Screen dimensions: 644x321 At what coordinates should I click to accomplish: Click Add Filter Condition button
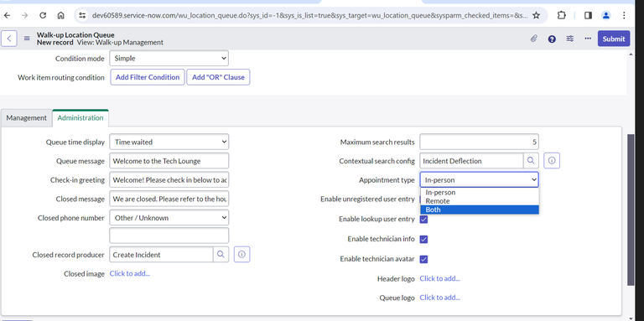(x=148, y=77)
